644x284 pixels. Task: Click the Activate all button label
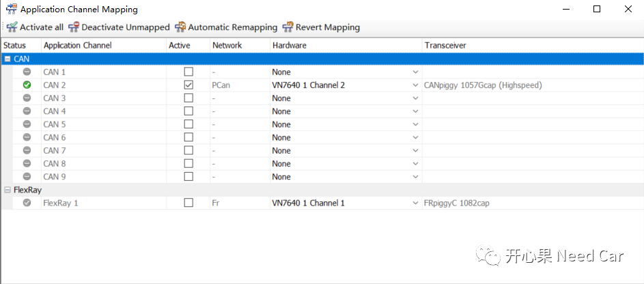[x=42, y=27]
